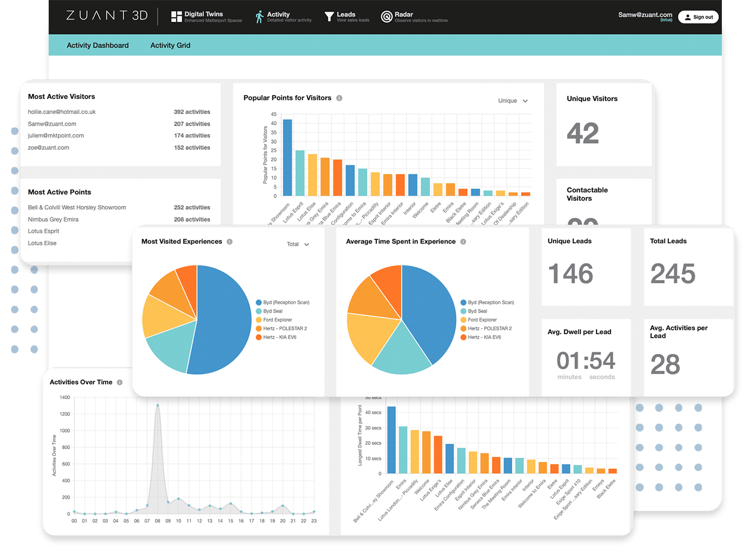Click the peak point on Activities Over Time chart
Screen dimensions: 756x559
point(158,405)
